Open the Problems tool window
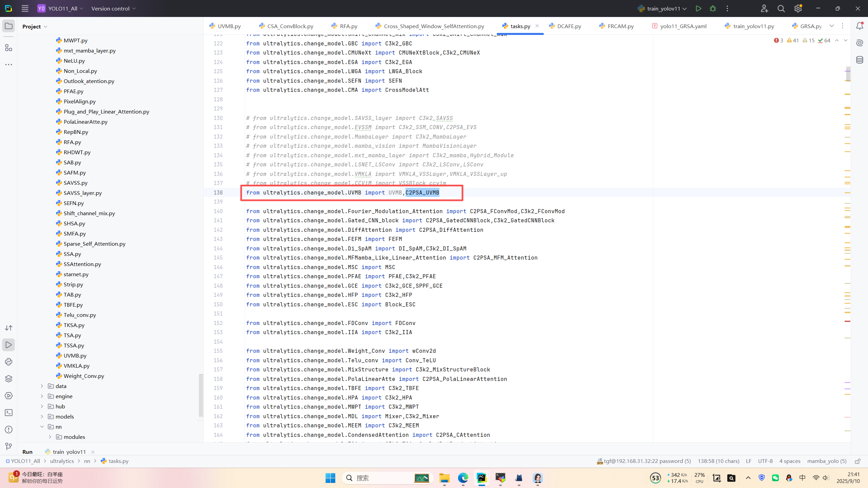The width and height of the screenshot is (868, 488). [x=8, y=430]
